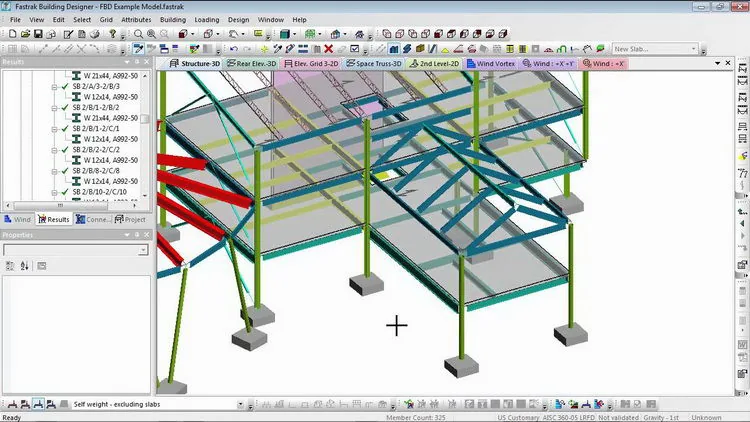
Task: Click the blue undo arrow icon
Action: 234,49
